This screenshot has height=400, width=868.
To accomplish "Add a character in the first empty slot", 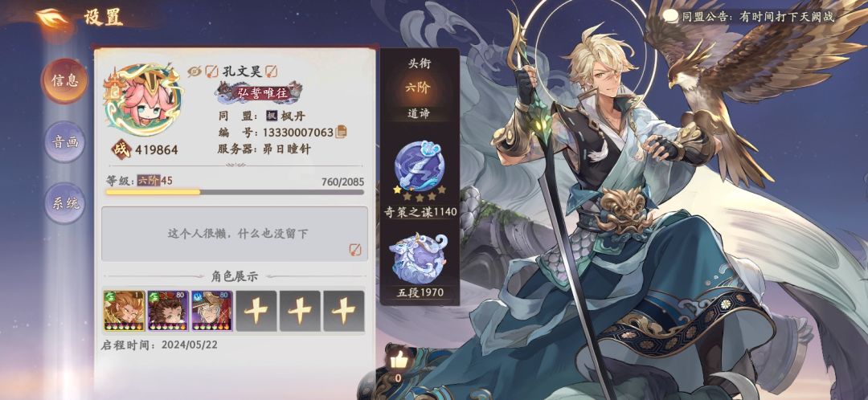I will point(256,311).
